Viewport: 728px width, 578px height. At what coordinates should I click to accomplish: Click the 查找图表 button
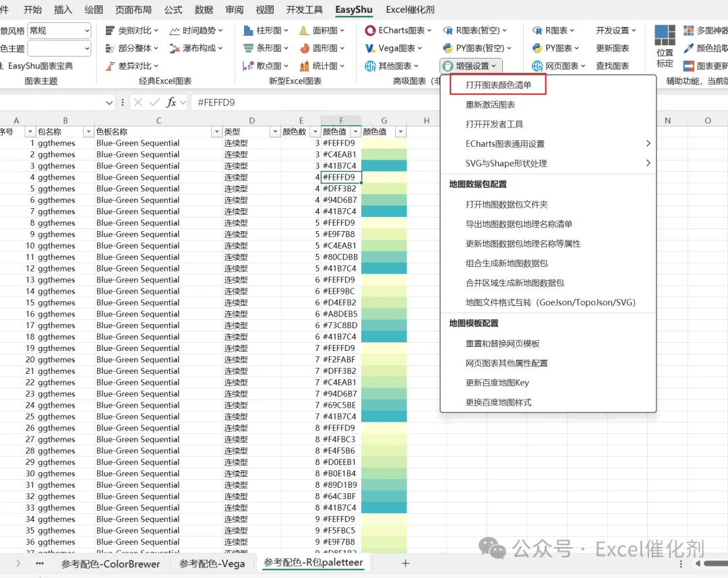[612, 66]
